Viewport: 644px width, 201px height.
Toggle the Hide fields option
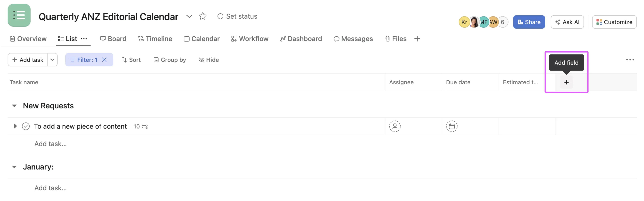(x=208, y=60)
